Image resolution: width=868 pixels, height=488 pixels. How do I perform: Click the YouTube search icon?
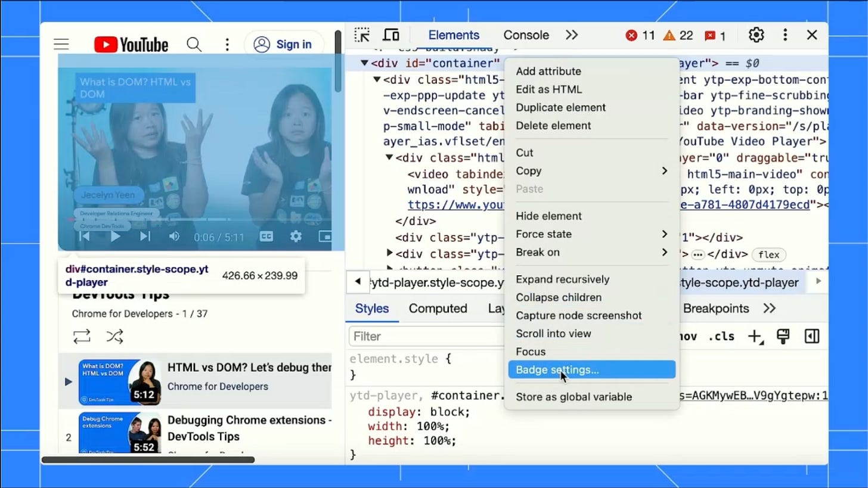point(194,45)
